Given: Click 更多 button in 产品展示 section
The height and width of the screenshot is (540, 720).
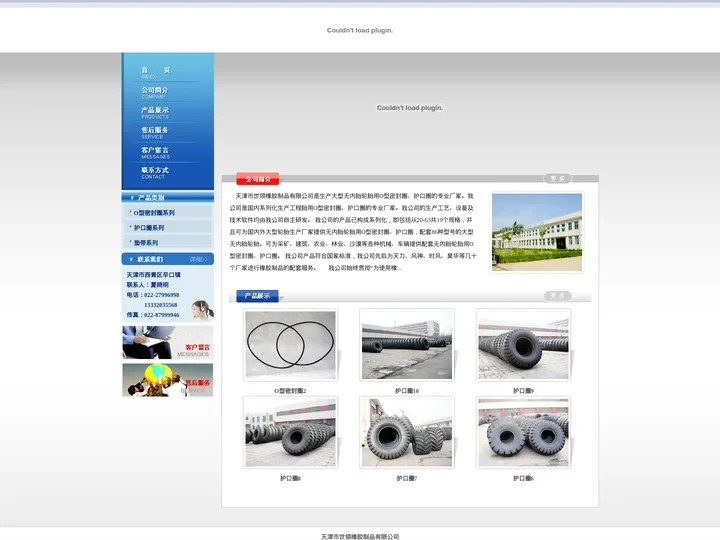Looking at the screenshot, I should click(557, 295).
